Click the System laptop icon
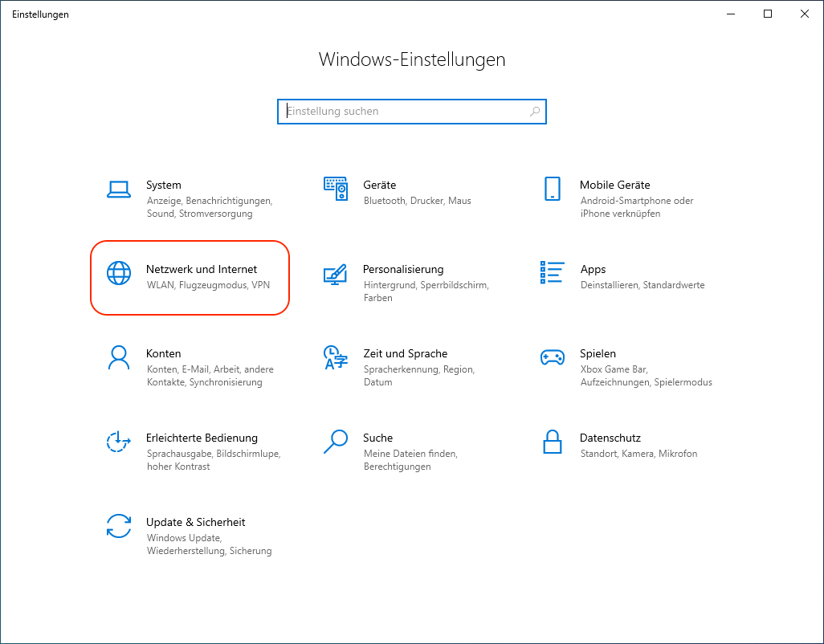This screenshot has height=644, width=824. pos(119,189)
